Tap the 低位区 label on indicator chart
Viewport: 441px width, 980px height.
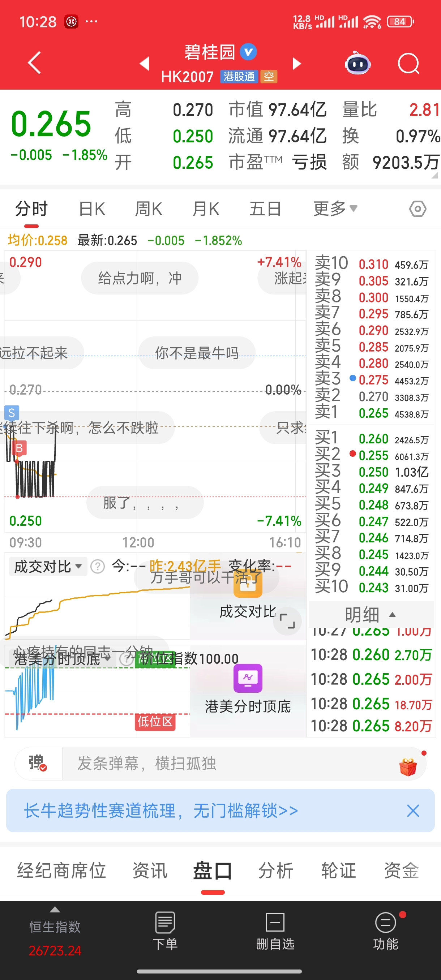pyautogui.click(x=155, y=721)
